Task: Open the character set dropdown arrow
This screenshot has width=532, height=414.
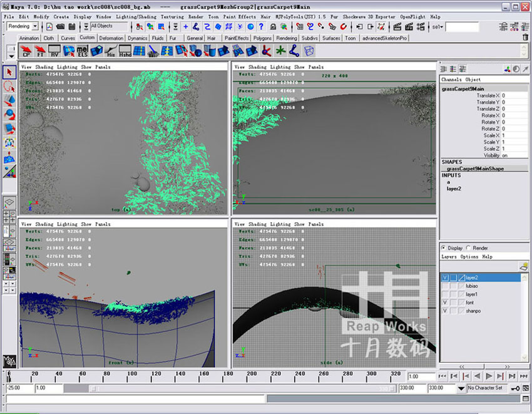Action: pyautogui.click(x=461, y=388)
